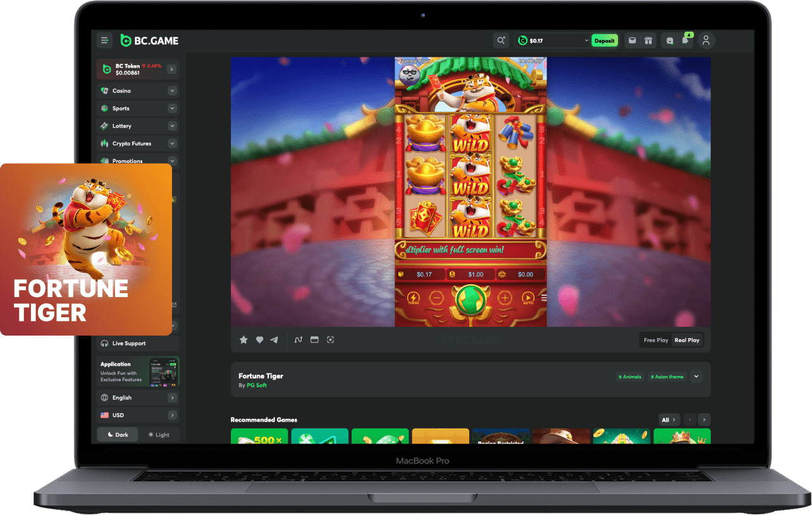Enable Light theme
The width and height of the screenshot is (812, 515).
[159, 435]
